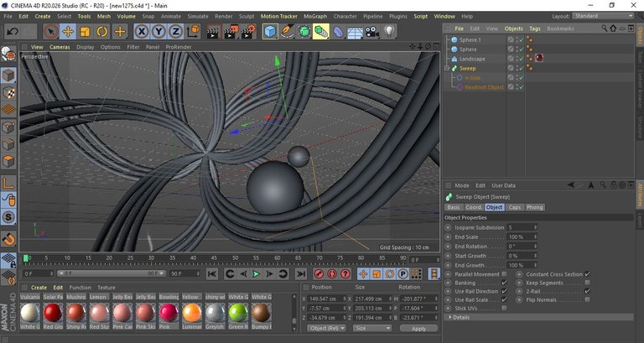The height and width of the screenshot is (343, 644).
Task: Activate the Rotate tool
Action: (x=101, y=32)
